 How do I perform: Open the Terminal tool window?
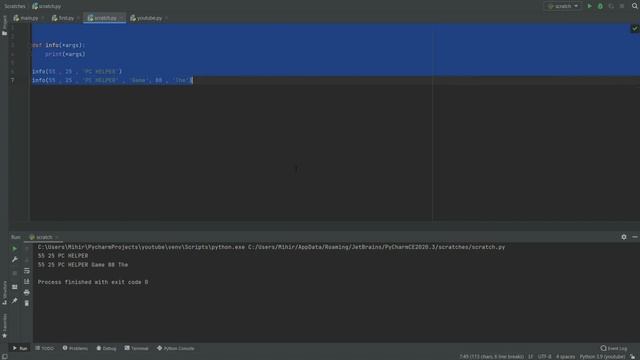[x=136, y=348]
